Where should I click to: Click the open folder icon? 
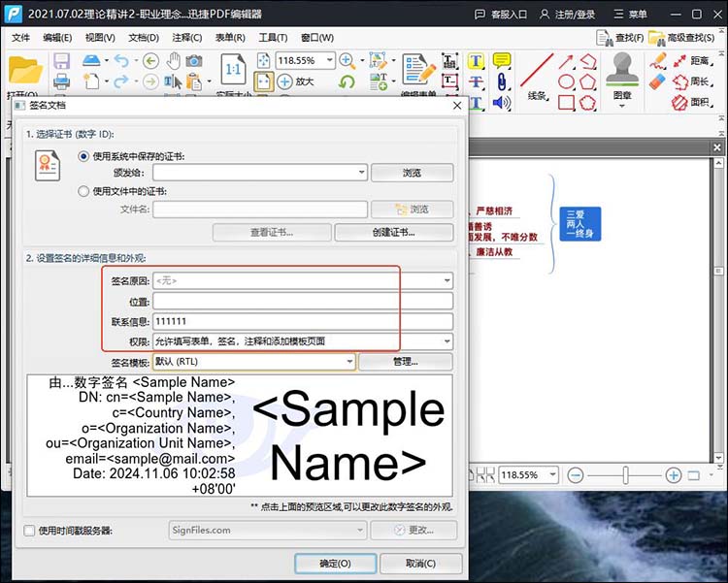coord(25,71)
